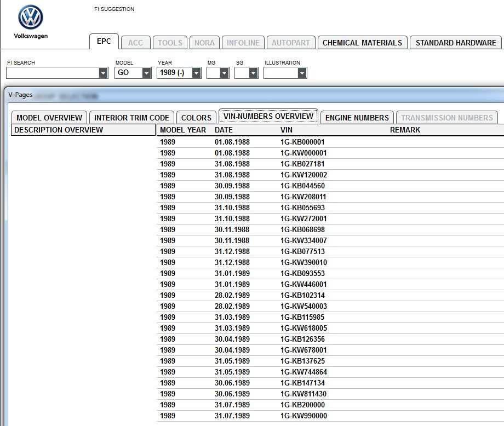This screenshot has width=504, height=426.
Task: Switch to the ENGINE NUMBERS tab
Action: 357,118
